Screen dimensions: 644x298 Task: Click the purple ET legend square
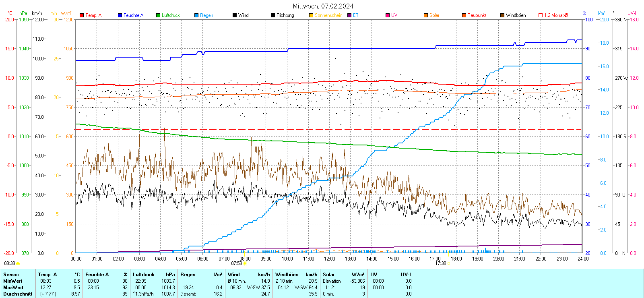click(349, 15)
